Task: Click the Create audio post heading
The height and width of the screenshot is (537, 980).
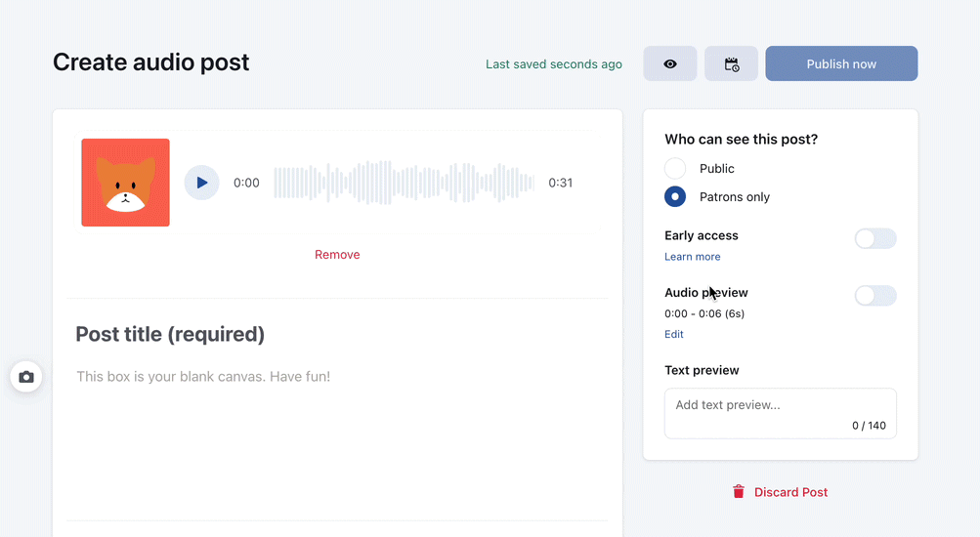Action: point(150,62)
